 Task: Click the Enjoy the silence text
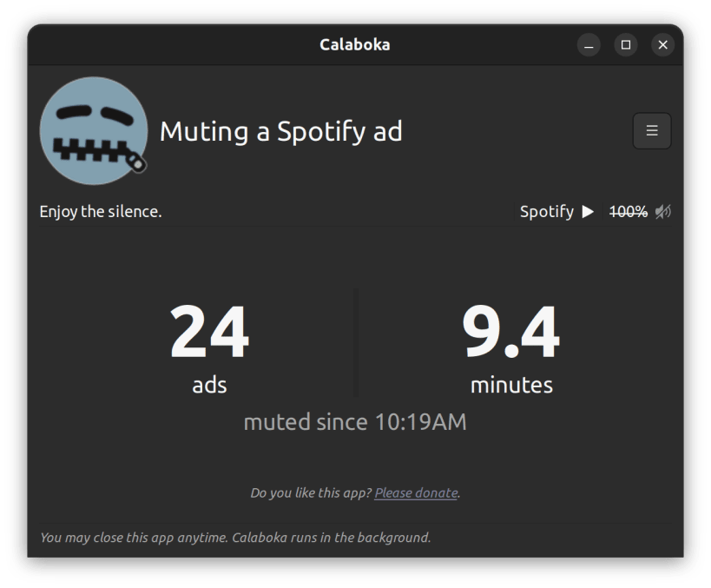101,211
